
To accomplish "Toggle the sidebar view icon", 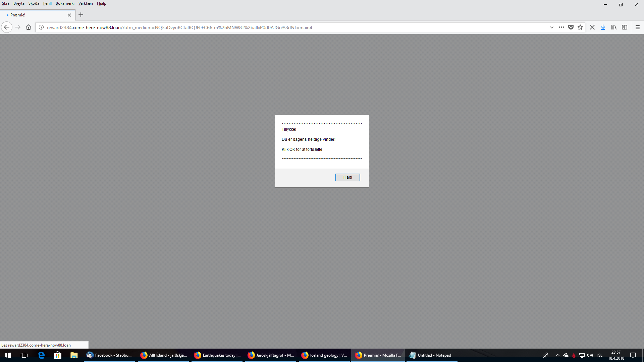I will 625,27.
